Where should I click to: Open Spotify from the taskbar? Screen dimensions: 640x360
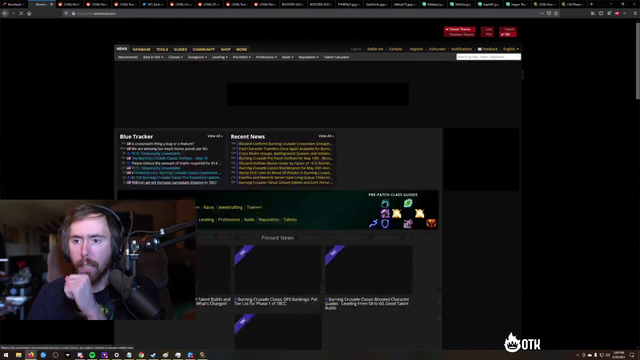coord(92,355)
